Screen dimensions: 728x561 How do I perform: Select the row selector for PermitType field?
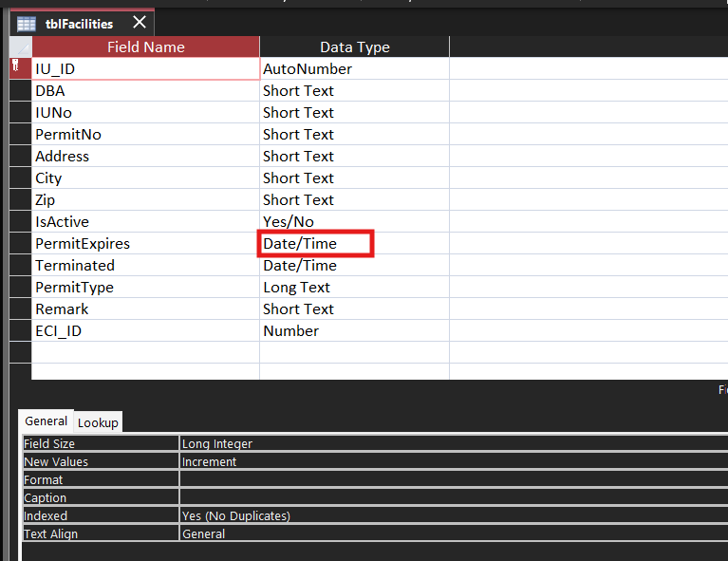click(21, 287)
